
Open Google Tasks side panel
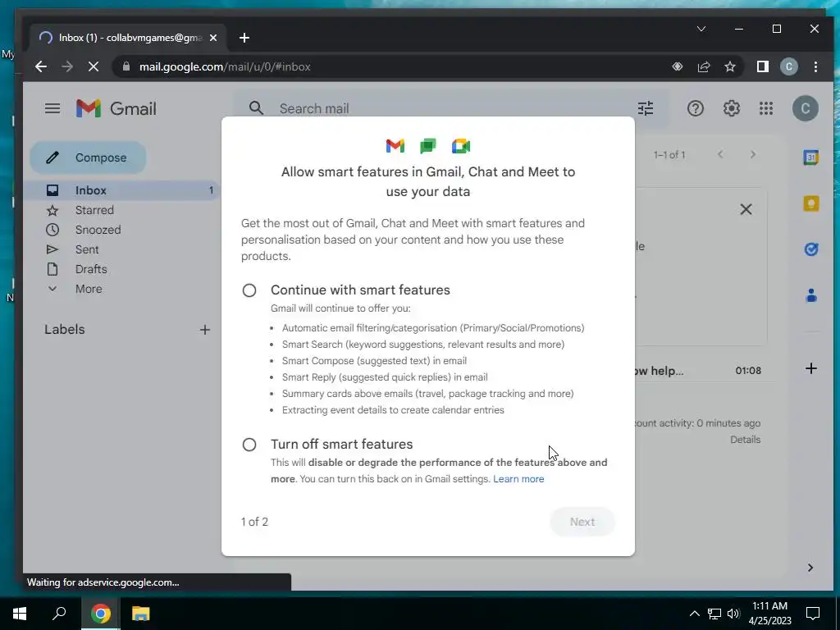(x=810, y=249)
